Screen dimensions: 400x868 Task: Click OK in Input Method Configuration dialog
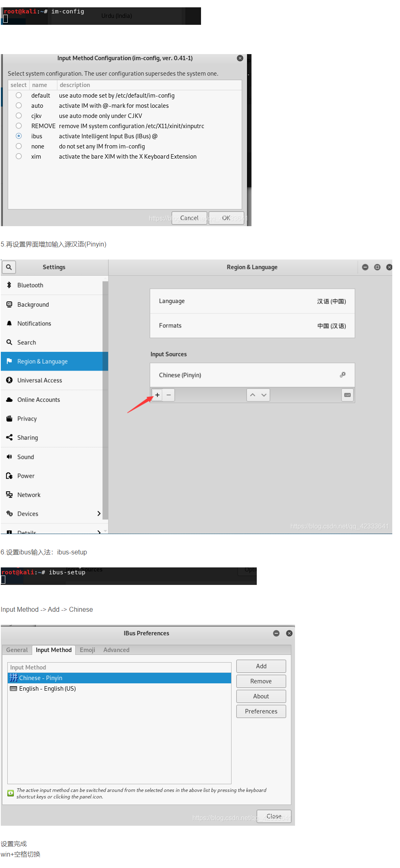(226, 218)
